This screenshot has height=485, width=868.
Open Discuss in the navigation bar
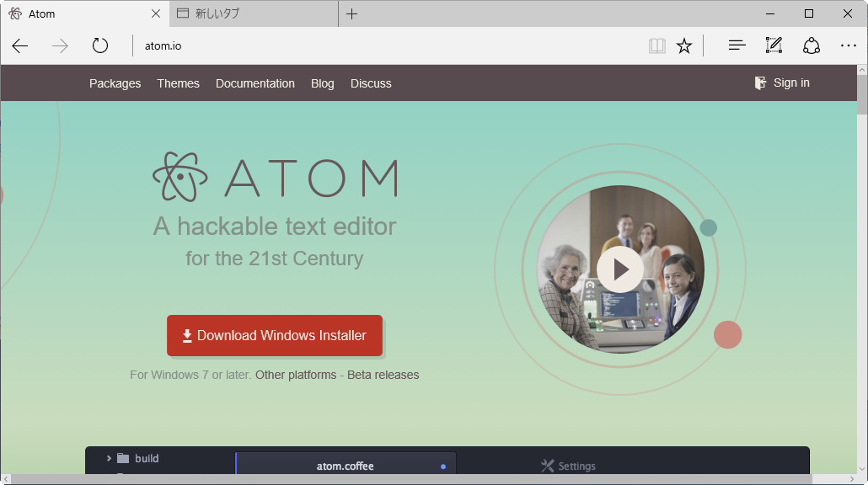click(x=371, y=83)
